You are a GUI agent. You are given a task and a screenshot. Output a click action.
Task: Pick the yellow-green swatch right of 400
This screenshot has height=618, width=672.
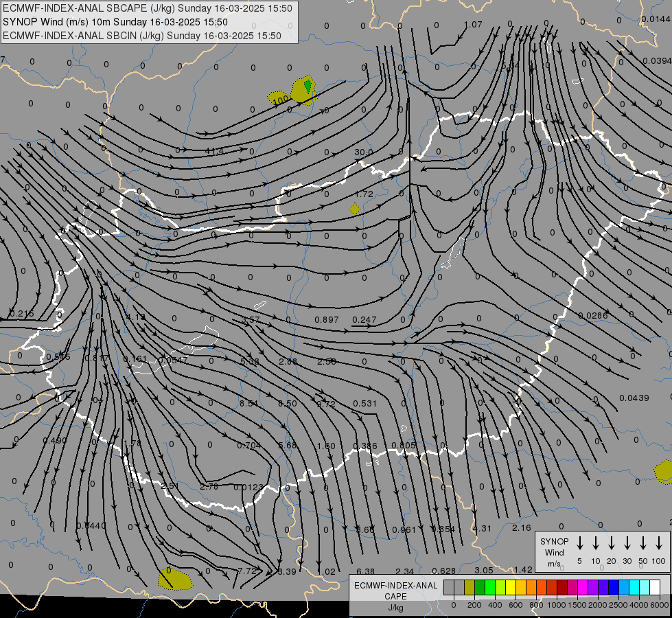pos(500,588)
